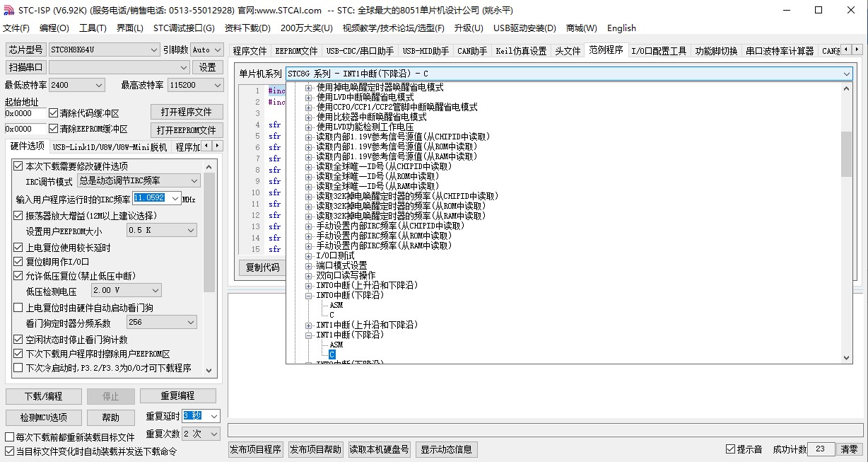
Task: Click the 设置 button
Action: point(207,67)
